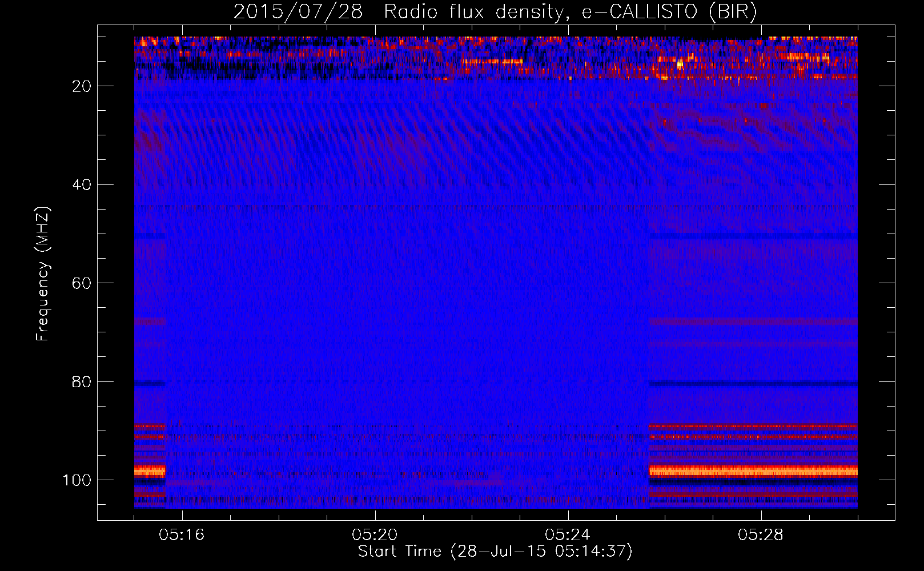Click the '80' frequency tick label

[82, 382]
